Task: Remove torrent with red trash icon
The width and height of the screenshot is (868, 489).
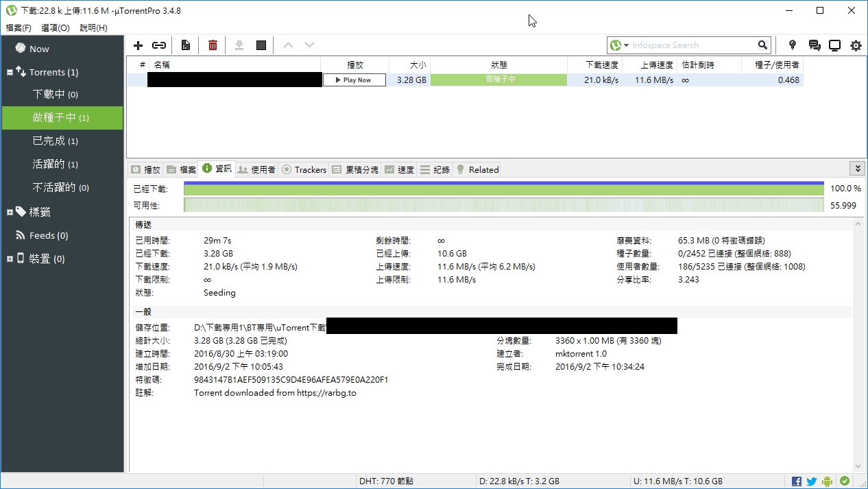Action: click(213, 45)
